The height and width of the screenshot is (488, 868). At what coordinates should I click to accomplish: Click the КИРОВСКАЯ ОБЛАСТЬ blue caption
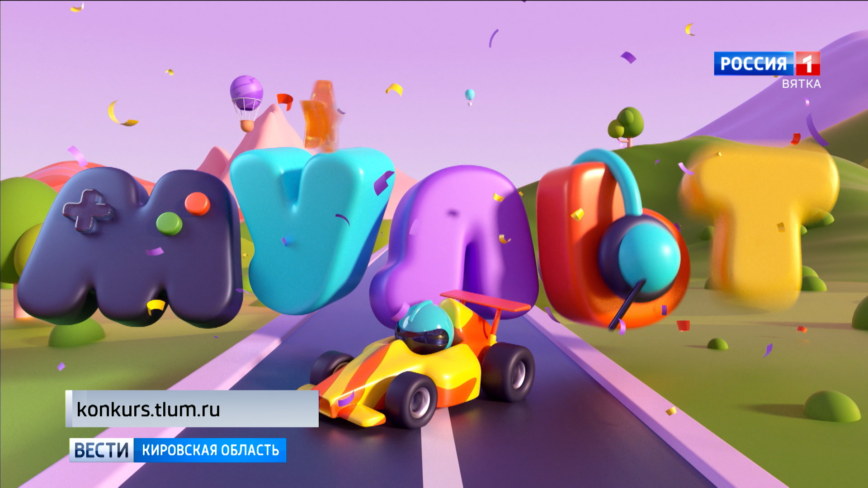coord(210,450)
